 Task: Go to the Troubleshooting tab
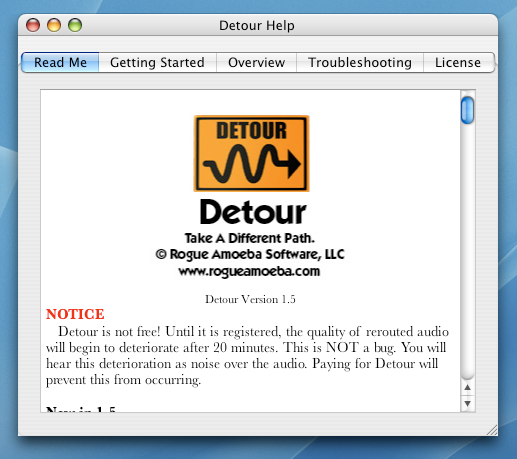[x=360, y=62]
